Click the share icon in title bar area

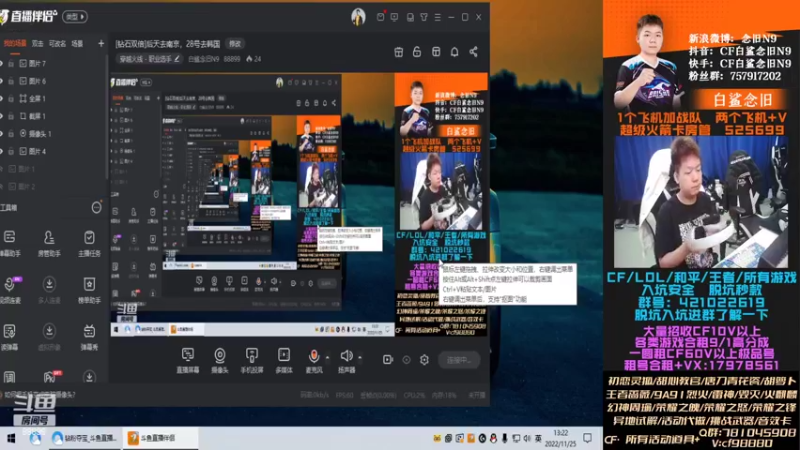pos(473,52)
